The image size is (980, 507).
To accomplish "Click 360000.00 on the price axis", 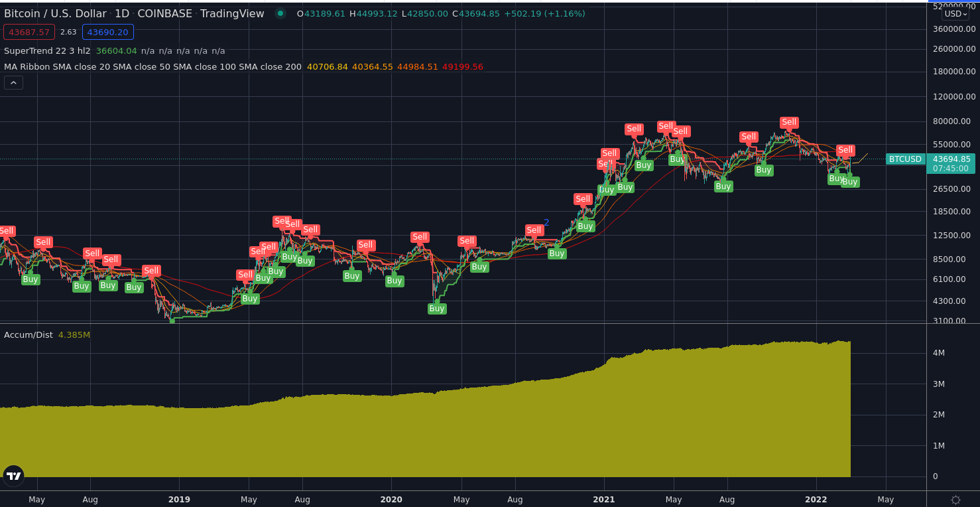I will pyautogui.click(x=954, y=29).
